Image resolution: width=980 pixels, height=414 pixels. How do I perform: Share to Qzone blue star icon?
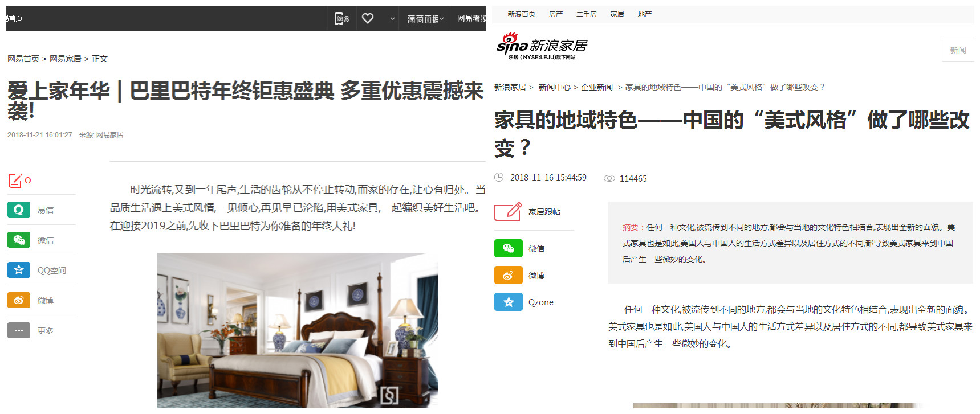[509, 302]
